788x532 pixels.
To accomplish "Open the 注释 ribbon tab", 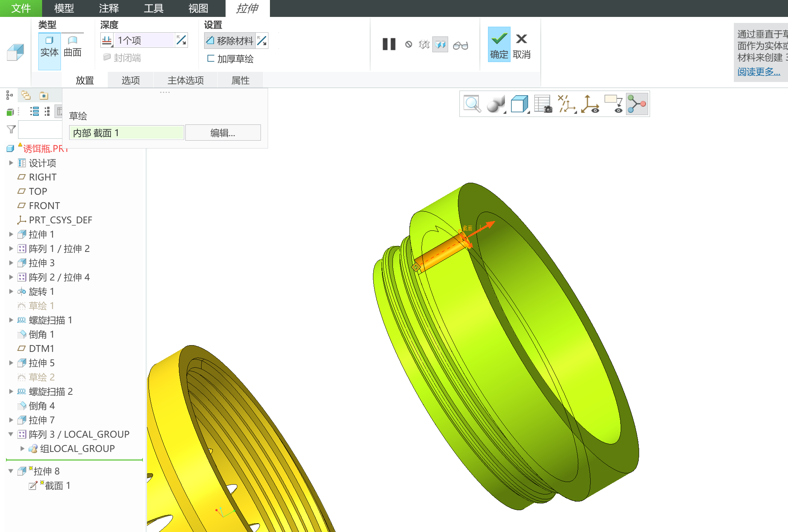I will click(109, 8).
